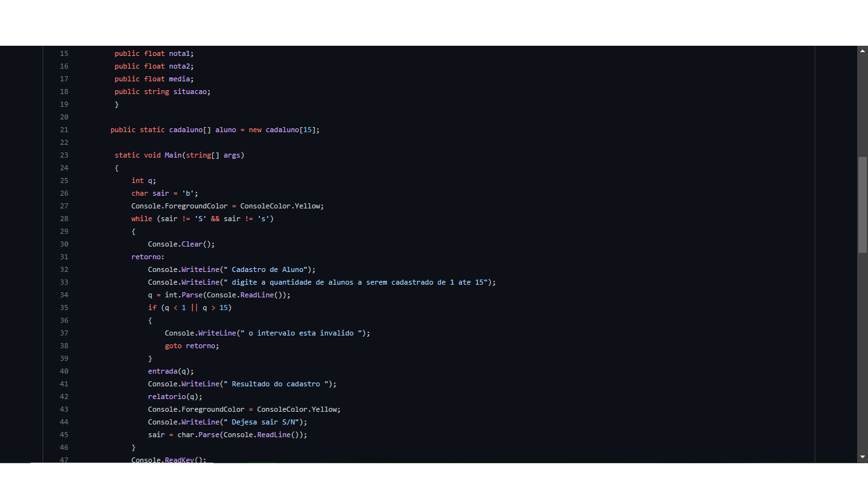Click the scrollbar up arrow

[x=862, y=51]
